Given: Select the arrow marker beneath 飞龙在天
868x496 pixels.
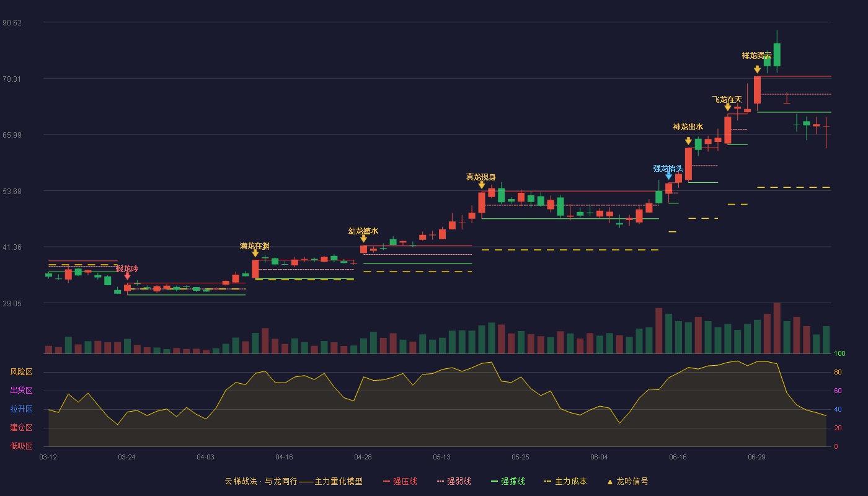Looking at the screenshot, I should tap(727, 107).
